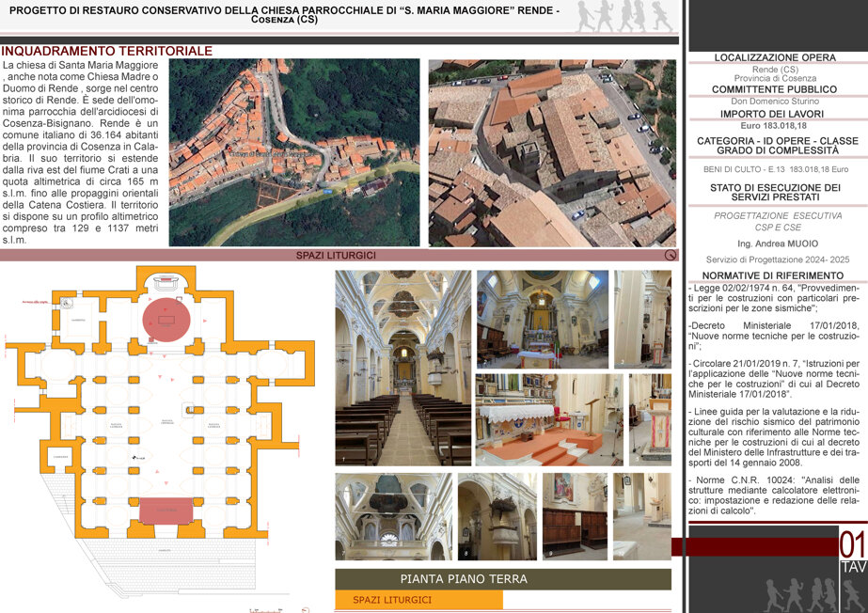Open the satellite map of Rende
Image resolution: width=868 pixels, height=613 pixels.
[x=294, y=152]
